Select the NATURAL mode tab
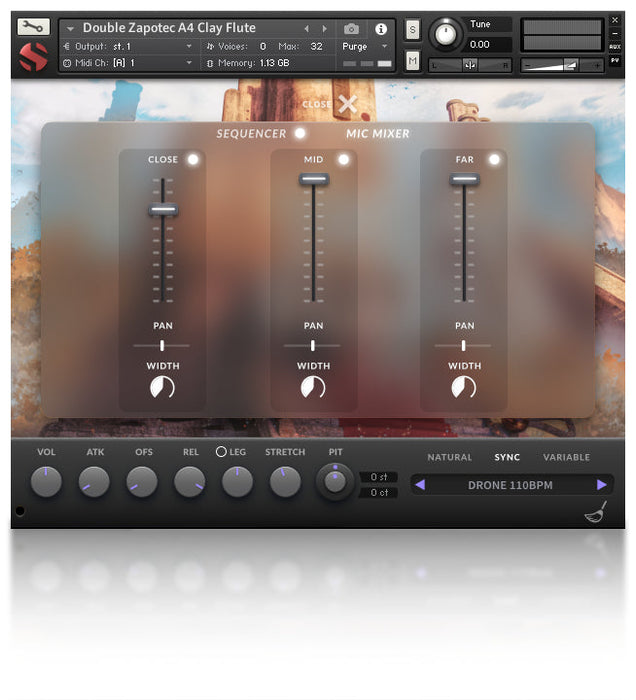This screenshot has height=700, width=636. click(449, 457)
